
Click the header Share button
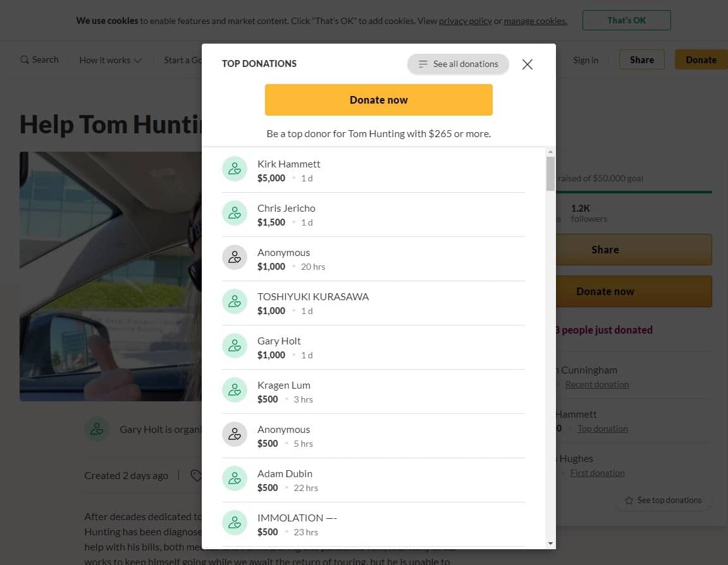pos(641,60)
